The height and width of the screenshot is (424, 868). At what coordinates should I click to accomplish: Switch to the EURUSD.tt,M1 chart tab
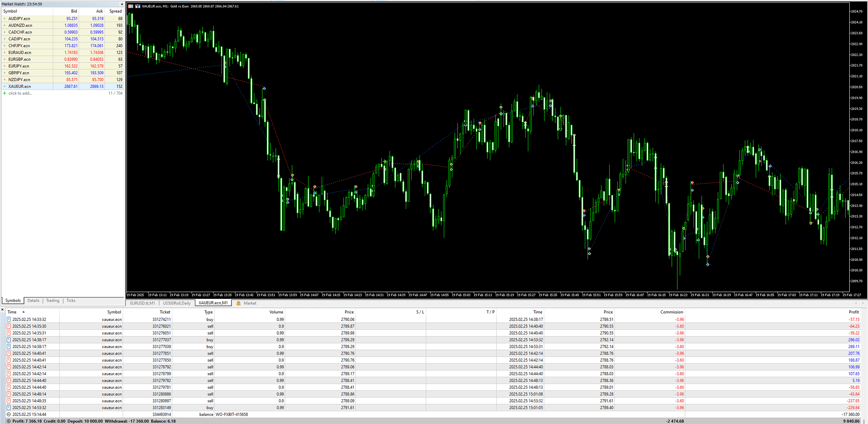[x=143, y=303]
